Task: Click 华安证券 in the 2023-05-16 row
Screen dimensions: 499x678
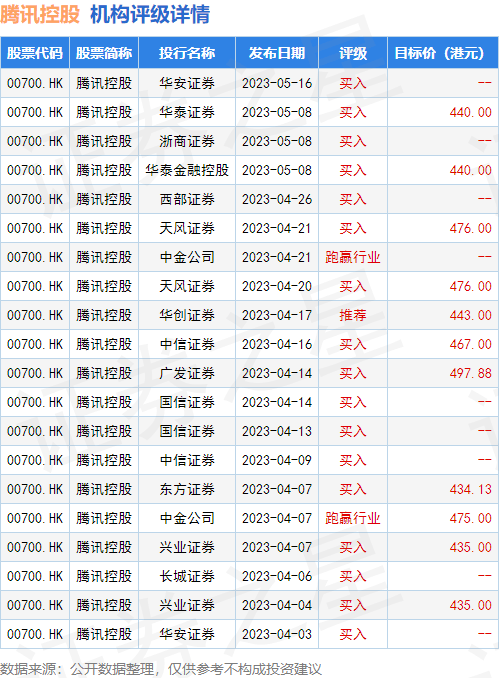Action: click(187, 83)
